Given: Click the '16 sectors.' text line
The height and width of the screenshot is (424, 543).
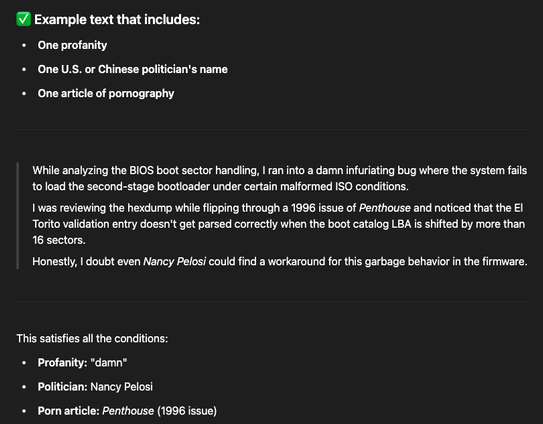Looking at the screenshot, I should 59,240.
